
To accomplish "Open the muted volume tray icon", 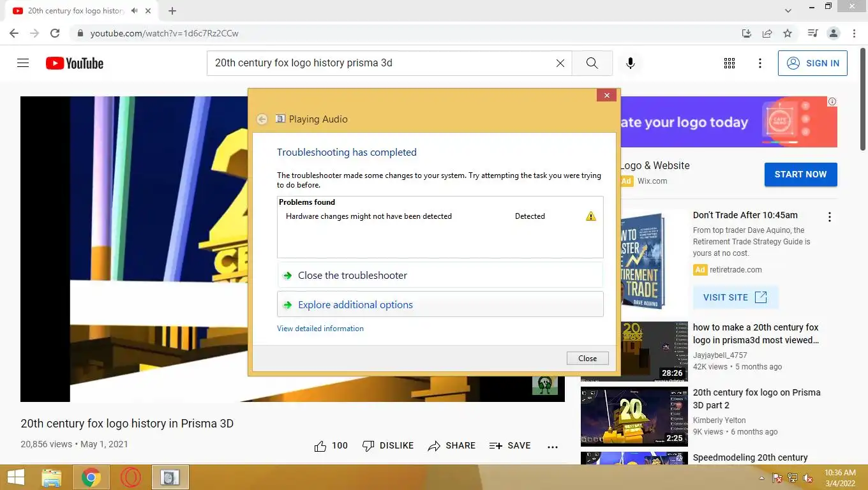I will 808,478.
